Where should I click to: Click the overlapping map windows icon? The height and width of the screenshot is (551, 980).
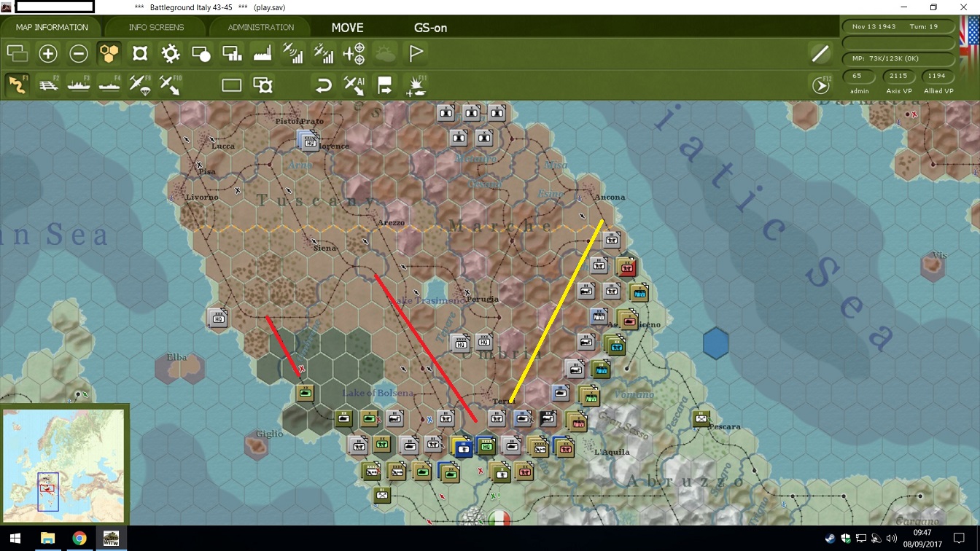point(17,53)
